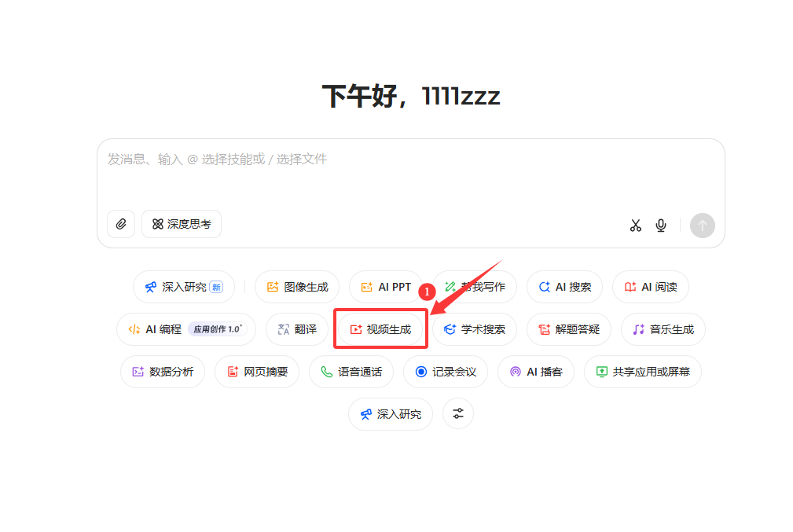This screenshot has height=532, width=793.
Task: Click the 翻译 translate skill
Action: coord(296,329)
